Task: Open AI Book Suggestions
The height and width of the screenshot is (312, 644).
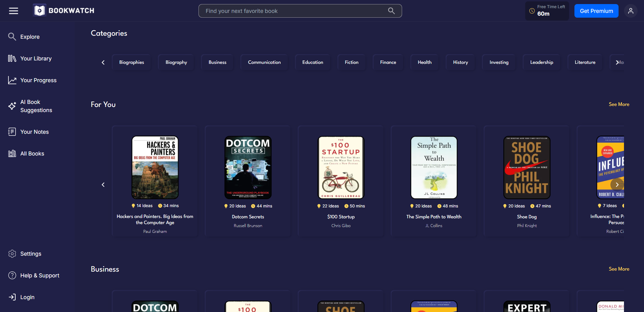Action: tap(36, 106)
